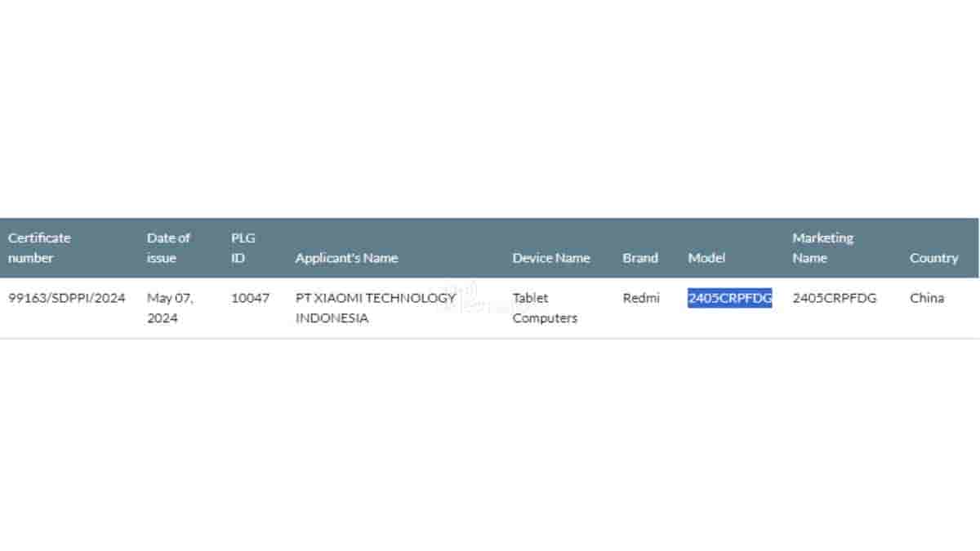Viewport: 980px width, 551px height.
Task: Click the Certificate number column header
Action: coord(39,247)
